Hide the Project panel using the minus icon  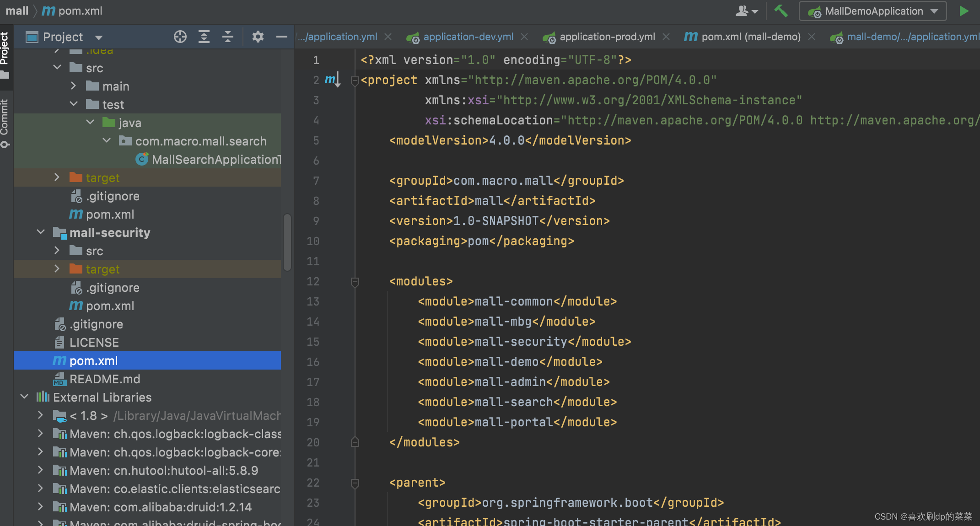[282, 37]
